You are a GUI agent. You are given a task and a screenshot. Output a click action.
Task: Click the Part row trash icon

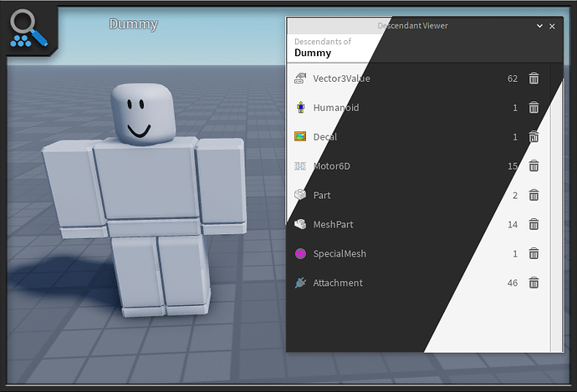tap(534, 195)
